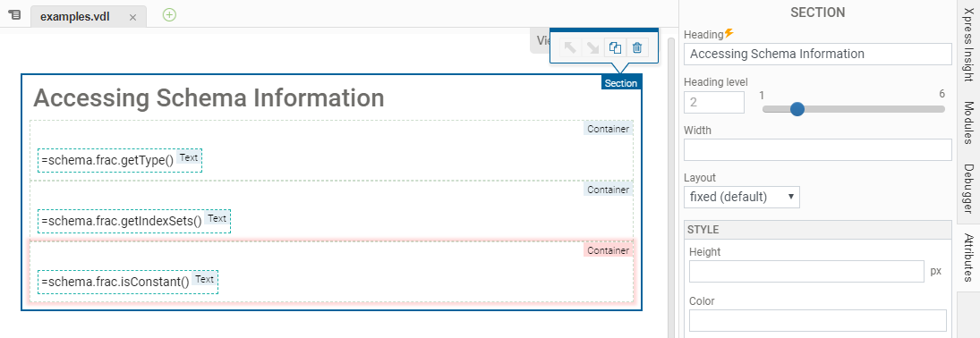Adjust the Heading level slider handle

click(797, 109)
